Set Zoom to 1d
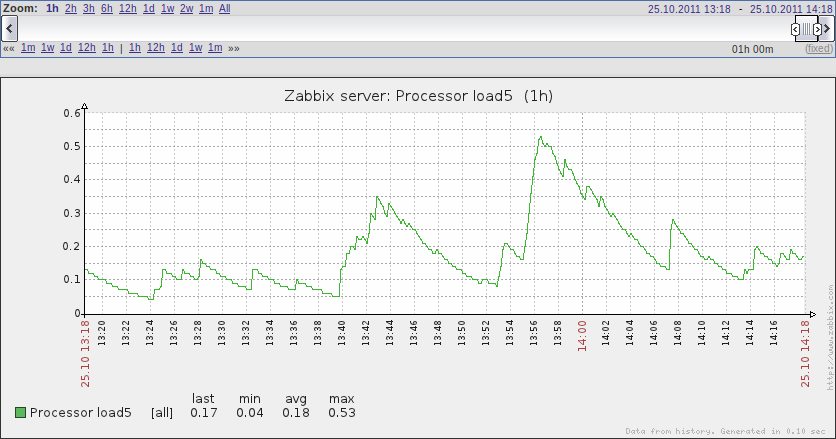The height and width of the screenshot is (439, 836). pos(149,9)
